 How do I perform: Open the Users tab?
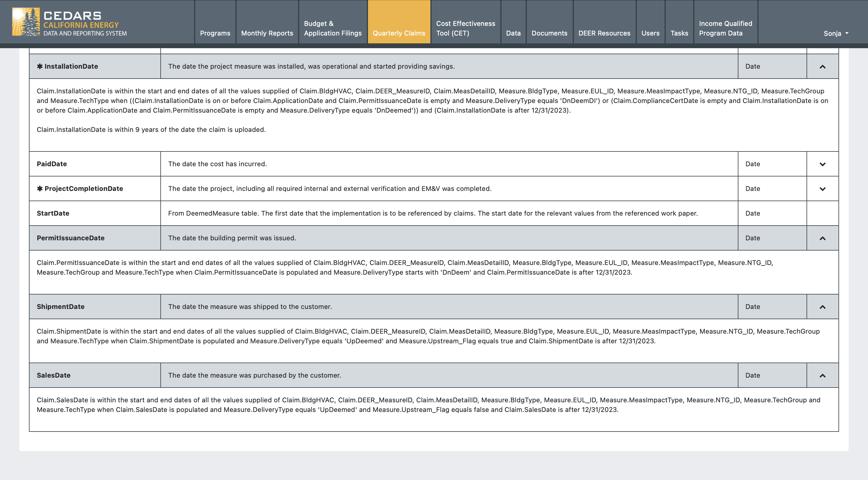[x=650, y=33]
